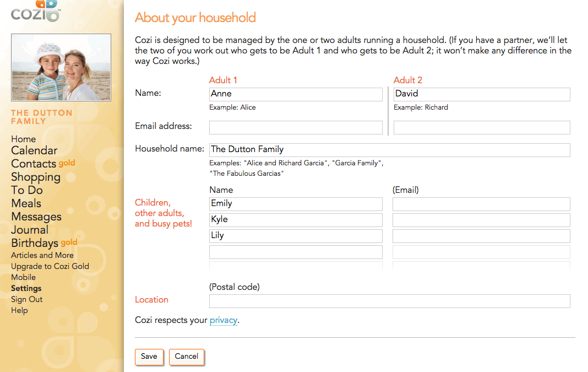Screen dimensions: 588x372
Task: Go to Home in sidebar
Action: (23, 139)
